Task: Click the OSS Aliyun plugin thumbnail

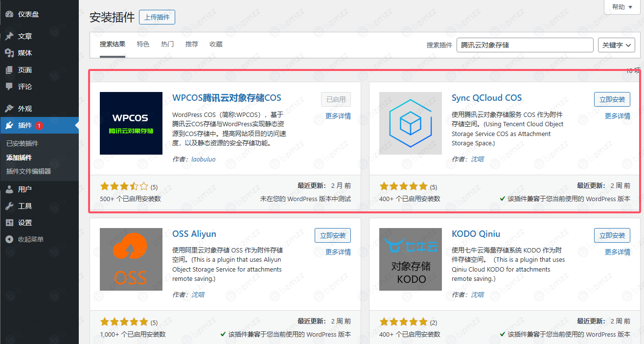Action: 131,259
